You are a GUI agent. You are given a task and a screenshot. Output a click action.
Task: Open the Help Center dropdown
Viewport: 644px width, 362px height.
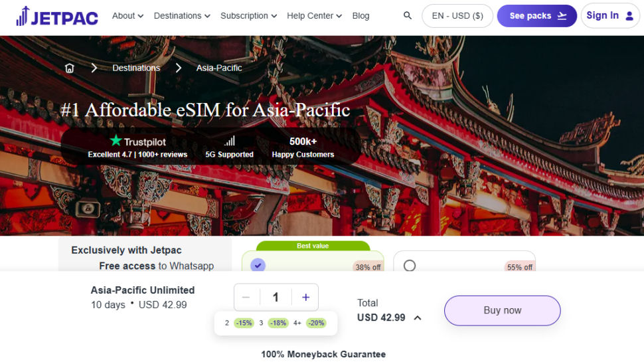pyautogui.click(x=314, y=16)
